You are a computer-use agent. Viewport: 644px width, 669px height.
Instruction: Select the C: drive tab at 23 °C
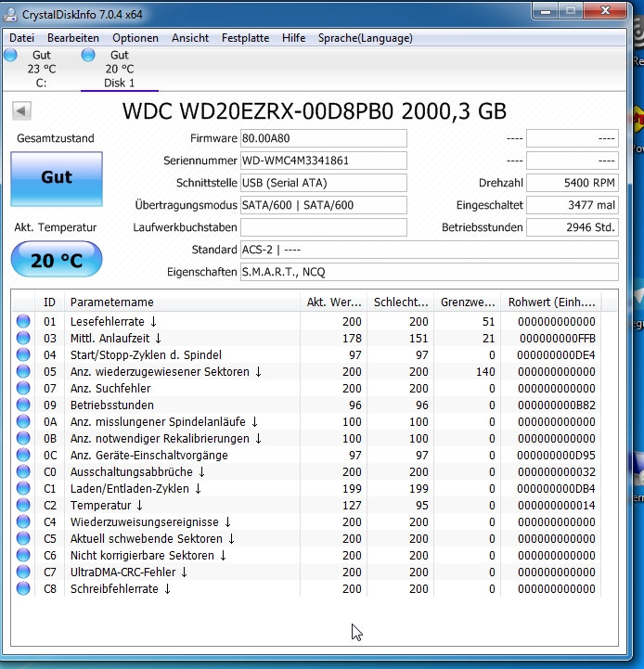[41, 69]
